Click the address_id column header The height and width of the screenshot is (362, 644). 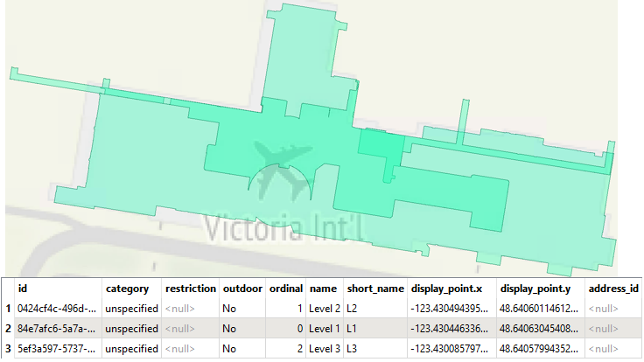click(613, 289)
